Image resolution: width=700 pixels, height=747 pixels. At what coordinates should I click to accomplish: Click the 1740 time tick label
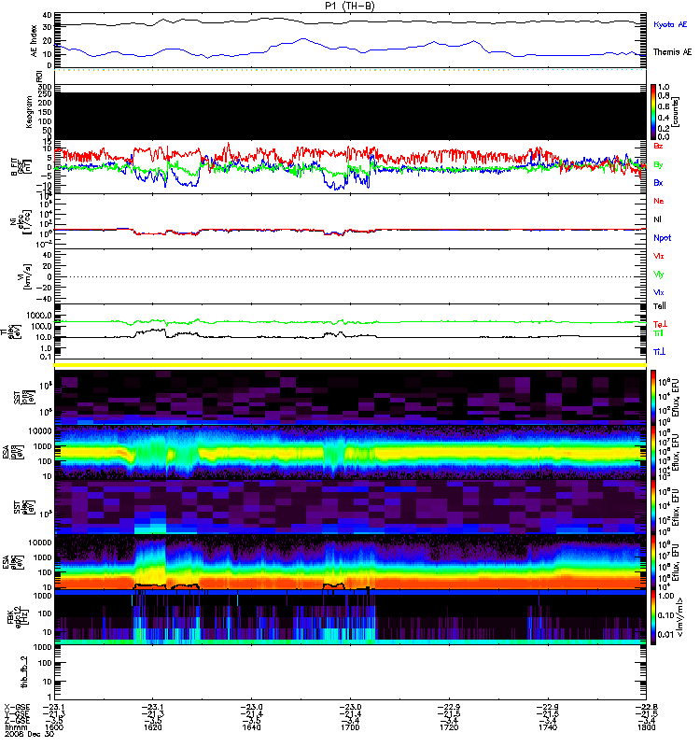[548, 728]
